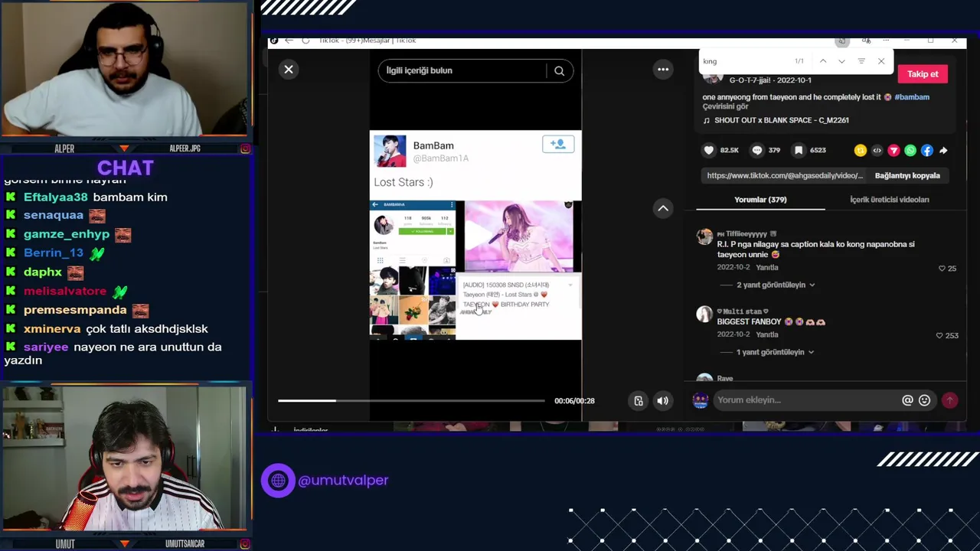Repost using the yellow repost icon
Viewport: 980px width, 551px height.
tap(861, 151)
